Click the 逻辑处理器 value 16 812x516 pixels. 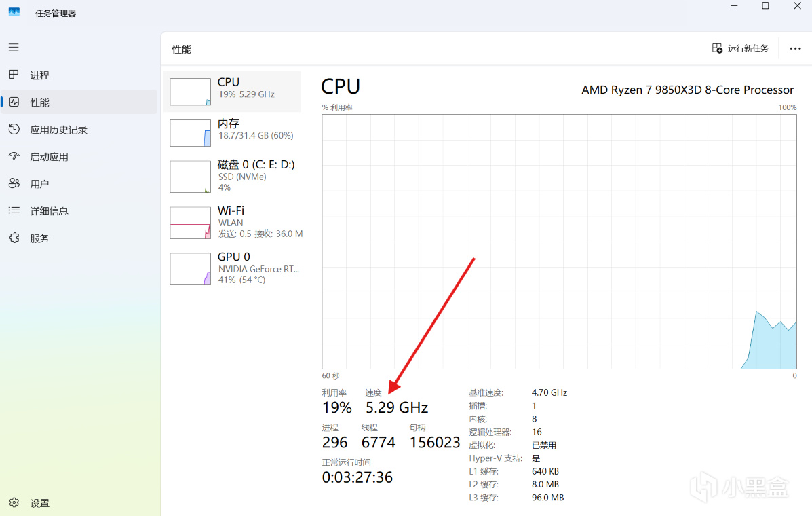tap(537, 432)
